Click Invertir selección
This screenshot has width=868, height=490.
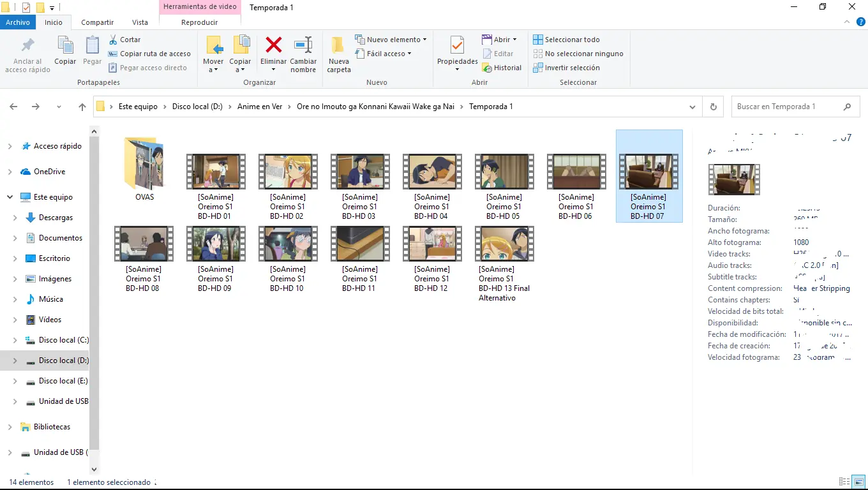(x=566, y=68)
